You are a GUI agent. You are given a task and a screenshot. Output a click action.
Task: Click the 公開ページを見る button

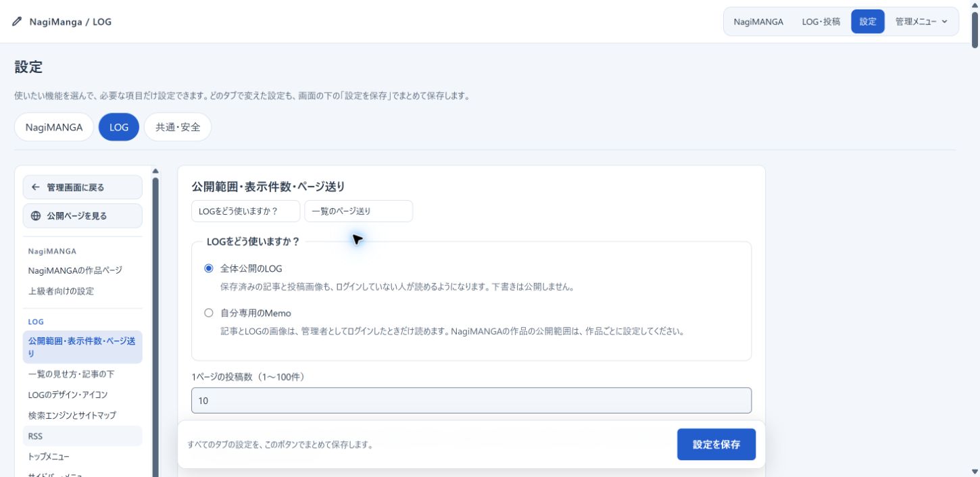82,216
